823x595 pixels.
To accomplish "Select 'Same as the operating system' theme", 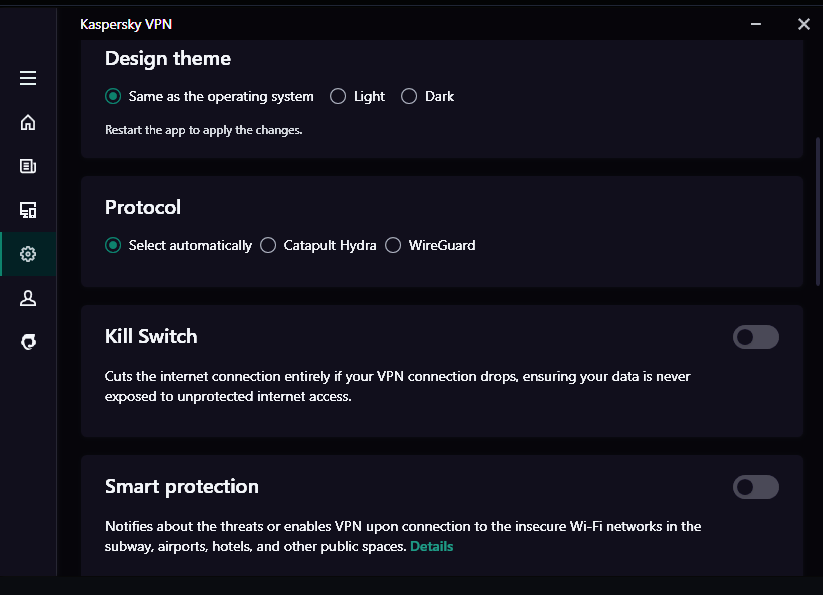I will click(113, 97).
